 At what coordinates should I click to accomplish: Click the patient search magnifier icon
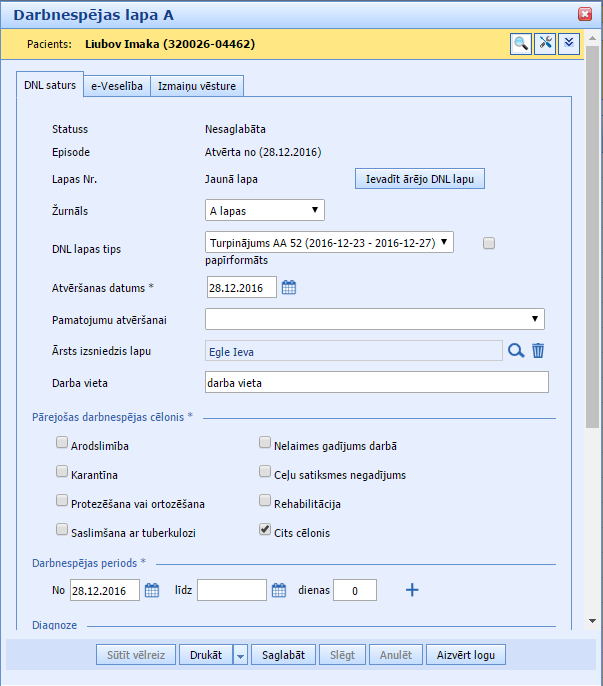(x=521, y=43)
